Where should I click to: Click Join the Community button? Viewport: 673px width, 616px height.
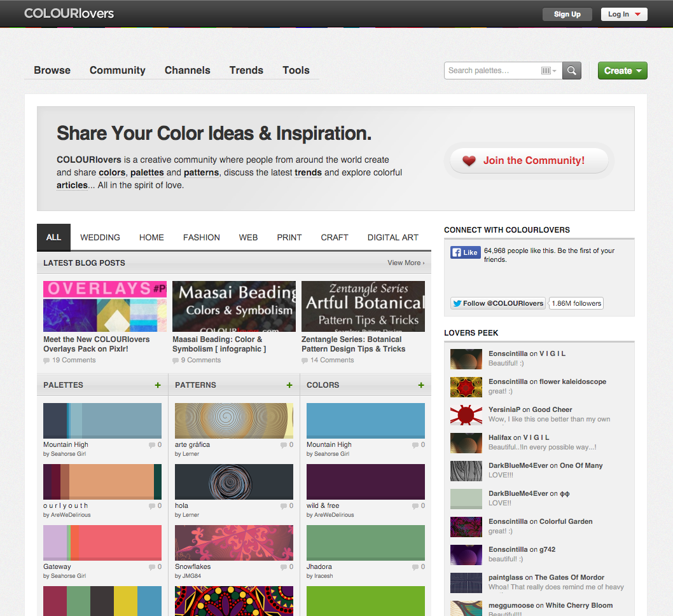529,161
